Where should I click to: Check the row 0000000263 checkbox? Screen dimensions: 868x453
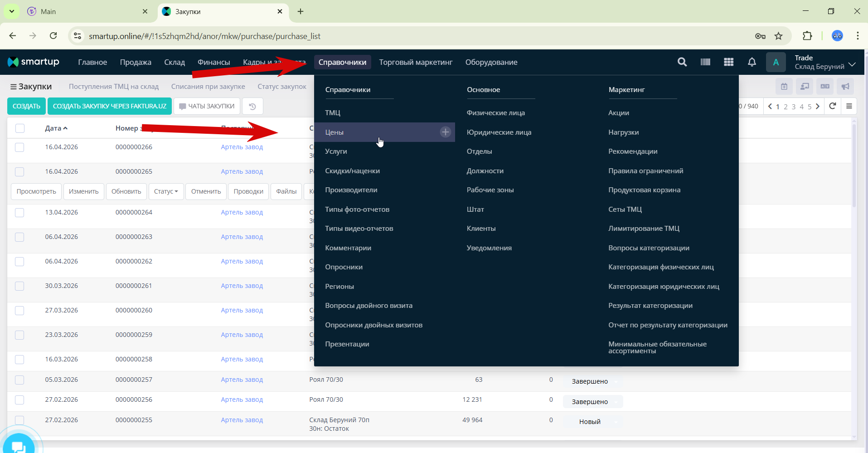pyautogui.click(x=19, y=237)
